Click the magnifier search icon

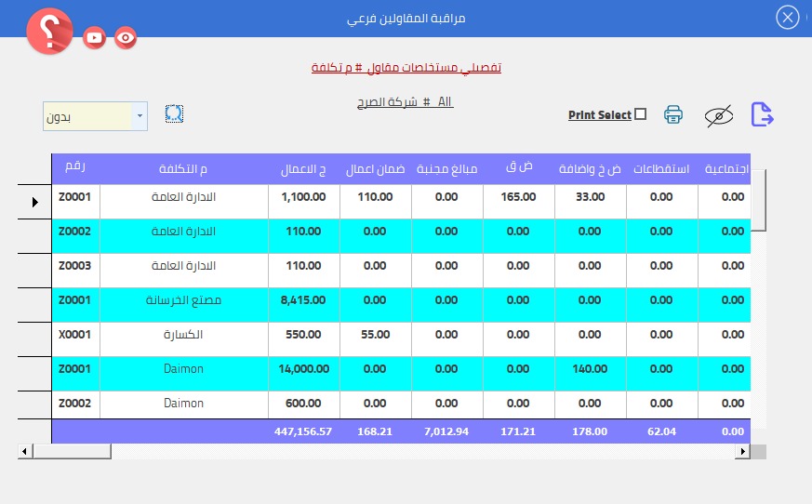[x=174, y=113]
